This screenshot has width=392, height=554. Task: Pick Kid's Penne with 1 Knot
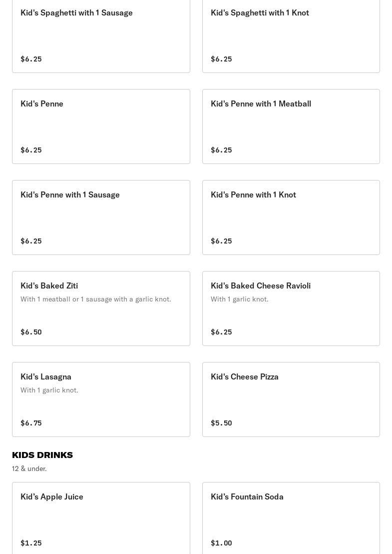tap(291, 217)
